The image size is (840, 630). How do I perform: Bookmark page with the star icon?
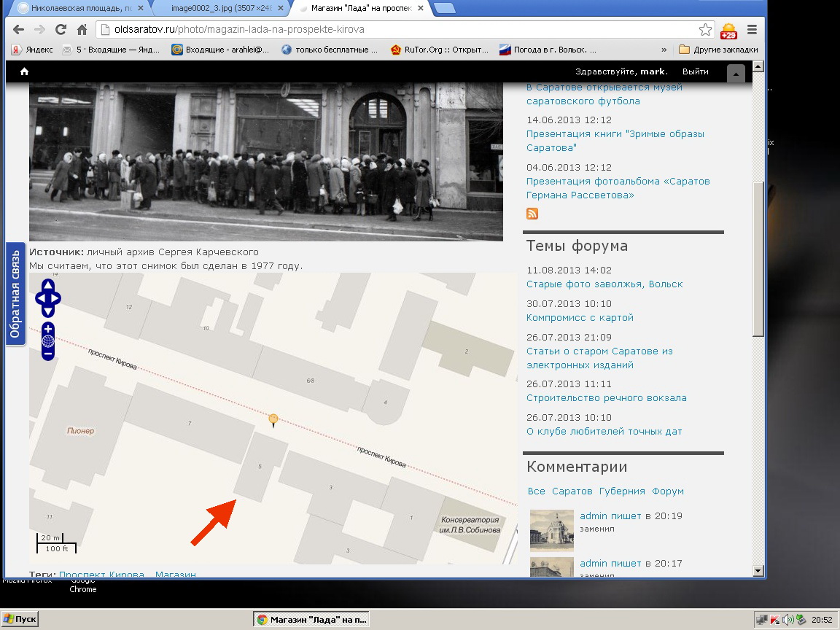tap(705, 30)
